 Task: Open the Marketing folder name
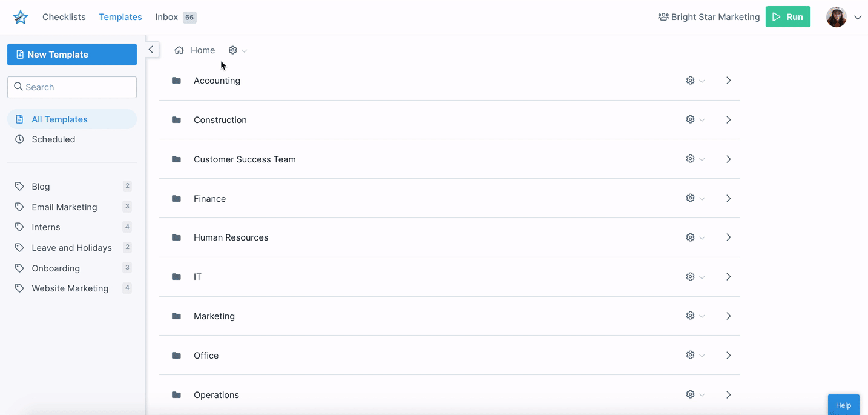[x=214, y=316]
